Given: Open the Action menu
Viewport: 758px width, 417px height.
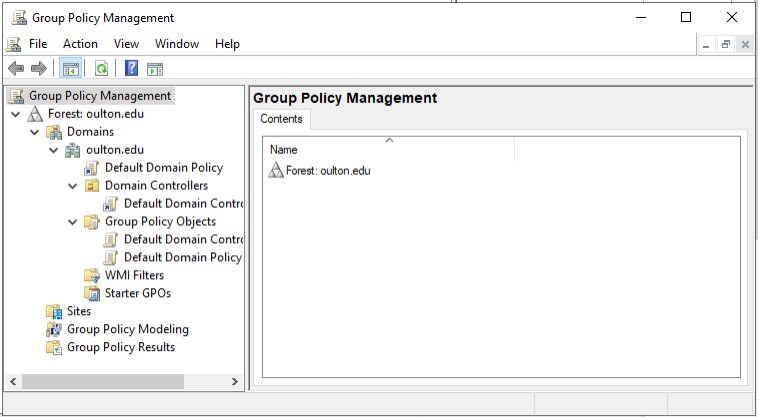Looking at the screenshot, I should pyautogui.click(x=80, y=44).
